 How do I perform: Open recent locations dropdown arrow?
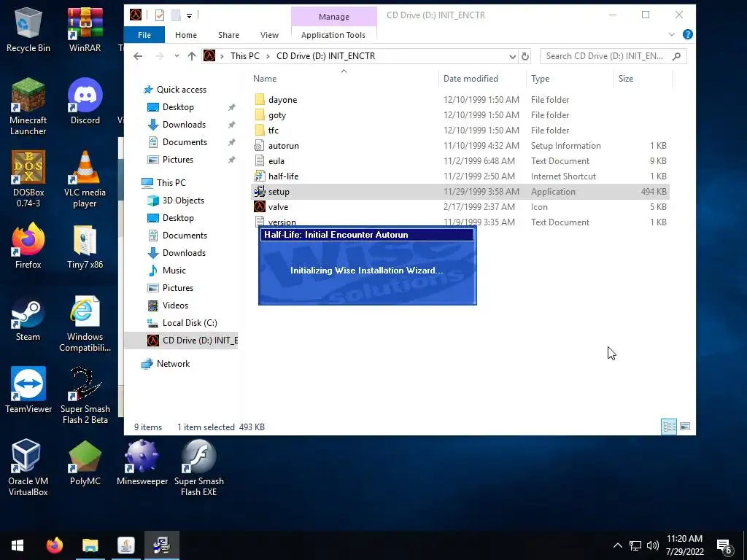(177, 55)
